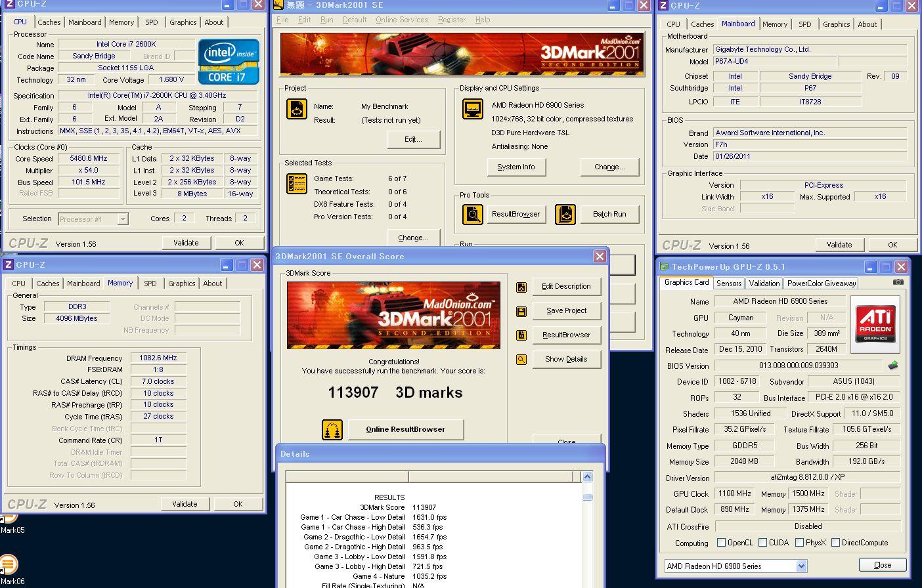Click CPU-Z Memory window title bar icon
This screenshot has width=922, height=588.
click(9, 264)
